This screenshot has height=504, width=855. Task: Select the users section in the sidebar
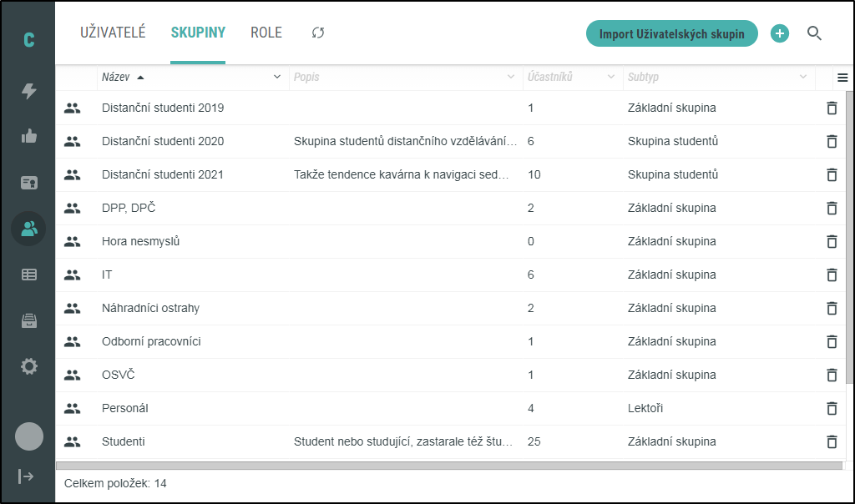tap(28, 228)
